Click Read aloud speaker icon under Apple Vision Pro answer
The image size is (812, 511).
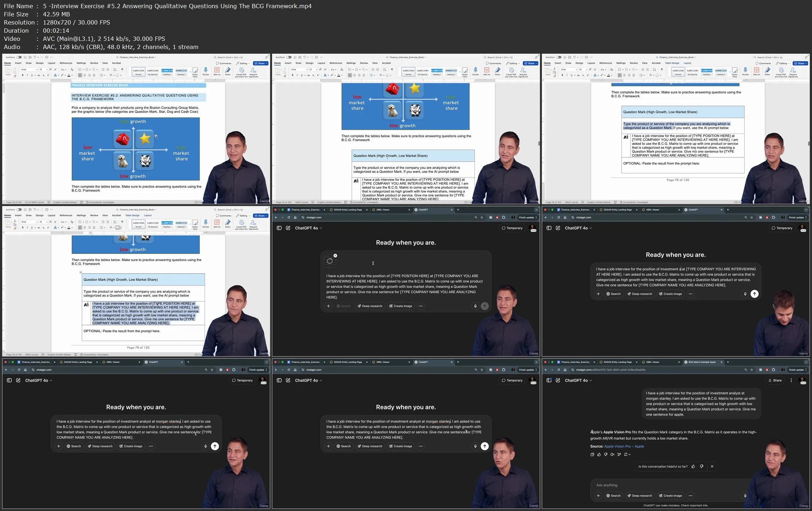(x=612, y=455)
